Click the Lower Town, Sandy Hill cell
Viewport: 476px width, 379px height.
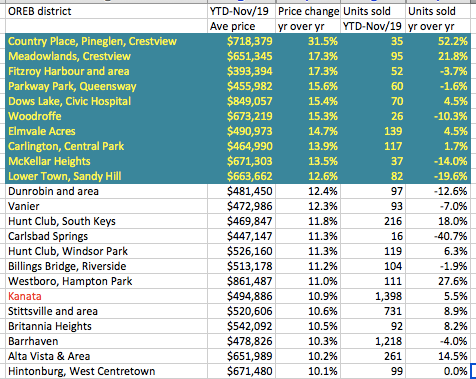click(106, 176)
